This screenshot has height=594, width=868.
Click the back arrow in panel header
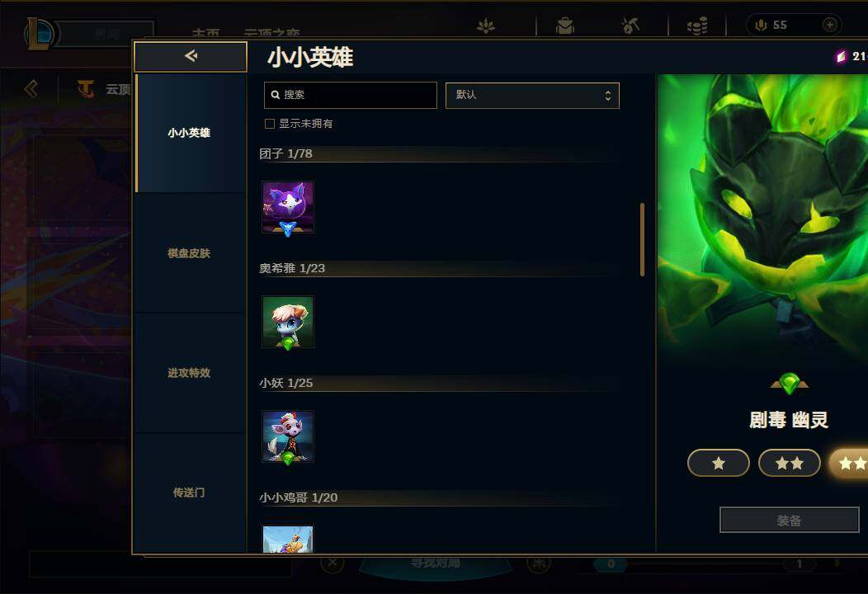click(x=191, y=56)
